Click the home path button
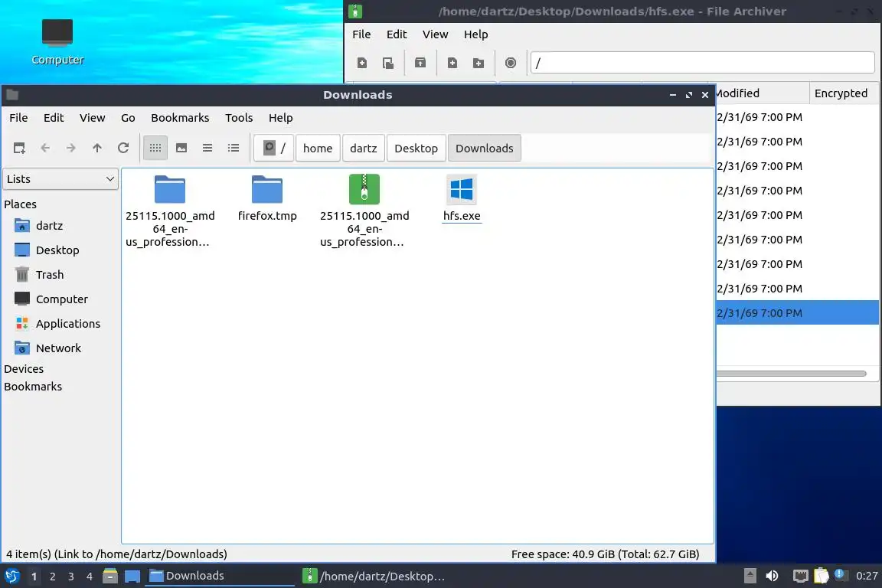 coord(318,148)
